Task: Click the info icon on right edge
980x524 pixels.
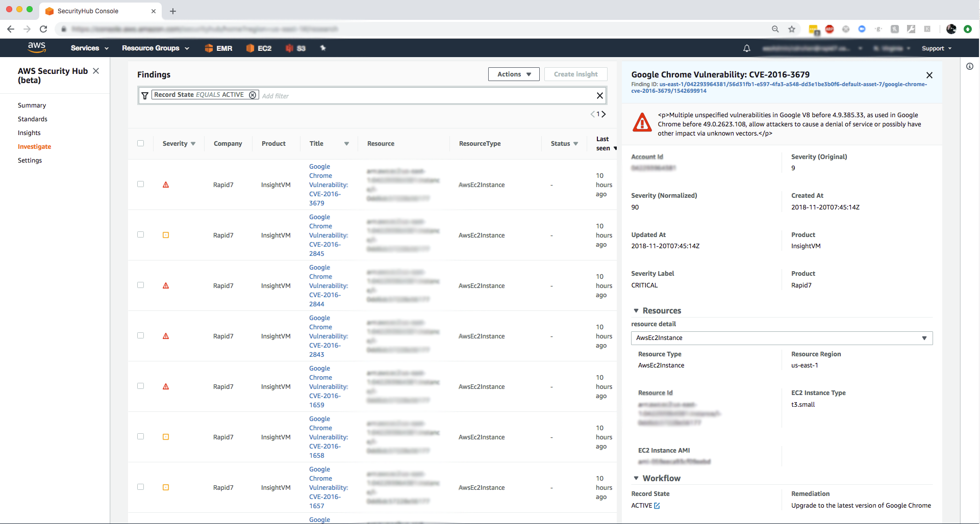Action: click(x=969, y=66)
